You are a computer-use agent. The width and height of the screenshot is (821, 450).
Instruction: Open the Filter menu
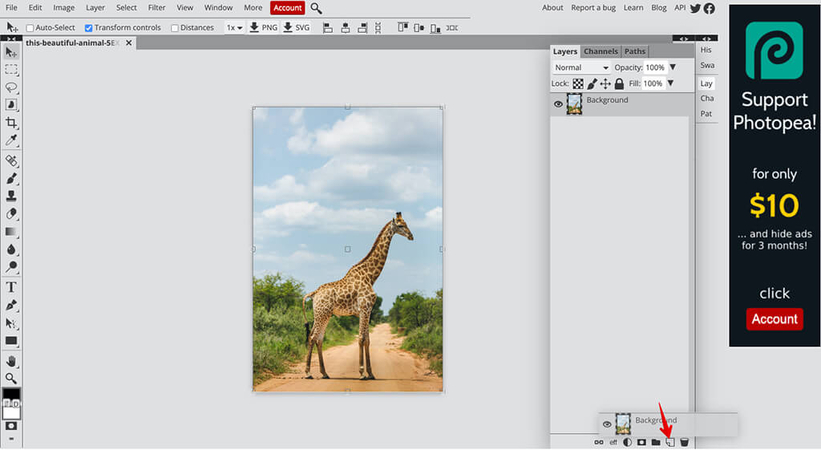[x=157, y=8]
